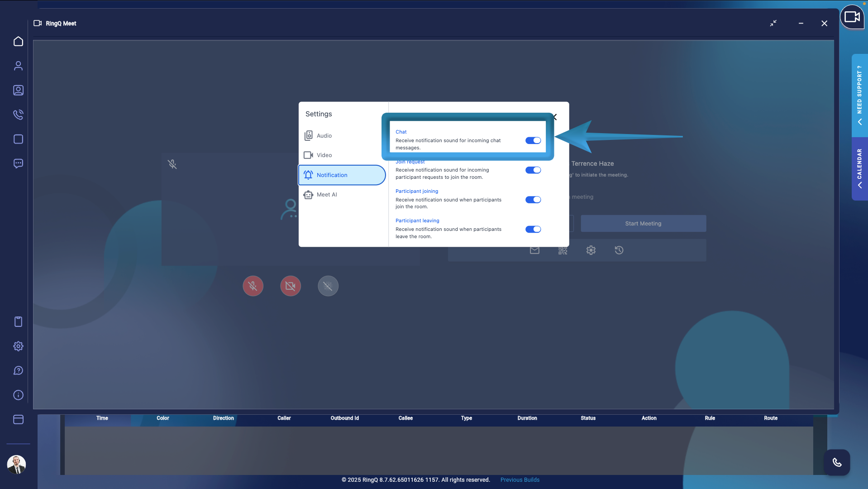The width and height of the screenshot is (868, 489).
Task: Enable the red camera button
Action: (x=290, y=286)
